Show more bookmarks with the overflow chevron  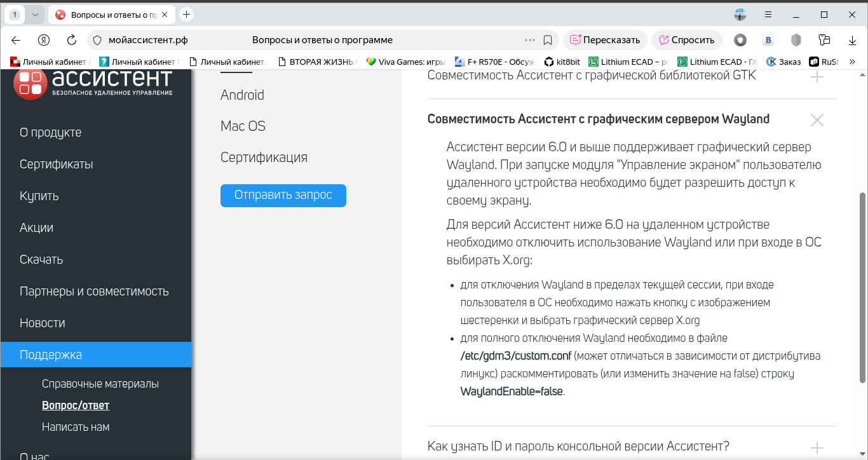click(853, 62)
